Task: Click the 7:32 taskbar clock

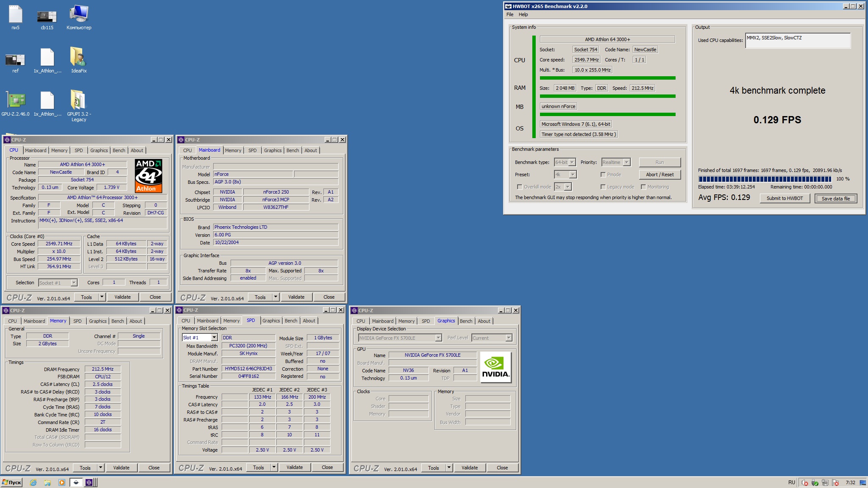Action: [x=850, y=482]
